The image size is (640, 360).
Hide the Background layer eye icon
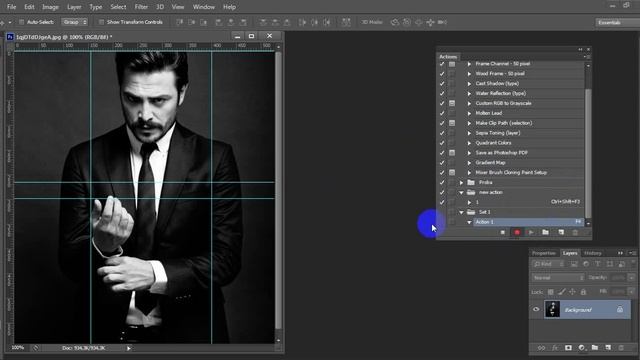536,309
